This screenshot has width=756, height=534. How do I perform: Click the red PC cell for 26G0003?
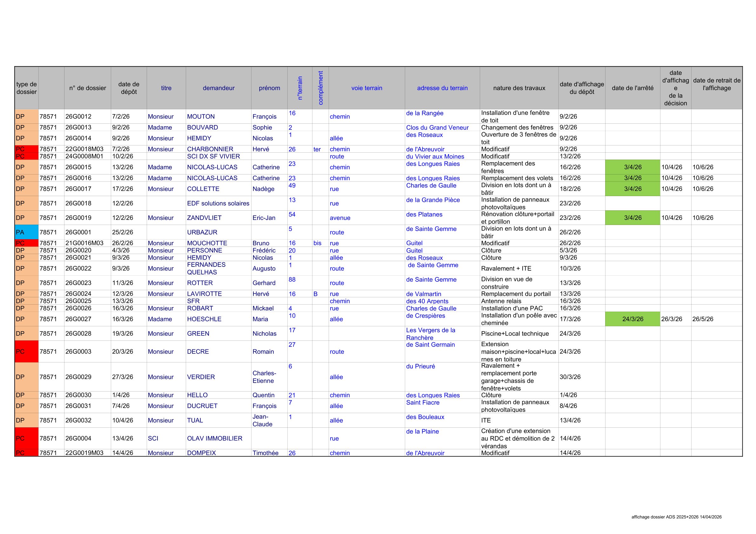pyautogui.click(x=26, y=351)
